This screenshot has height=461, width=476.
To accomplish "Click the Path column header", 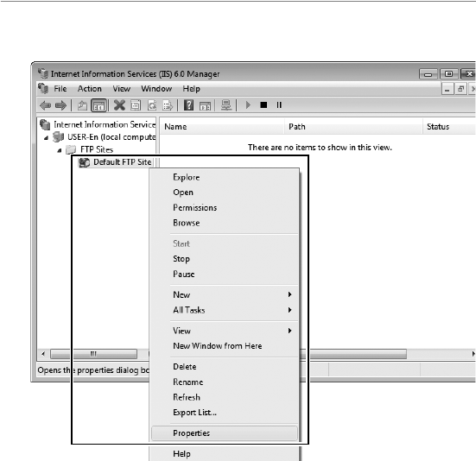I will pyautogui.click(x=353, y=126).
